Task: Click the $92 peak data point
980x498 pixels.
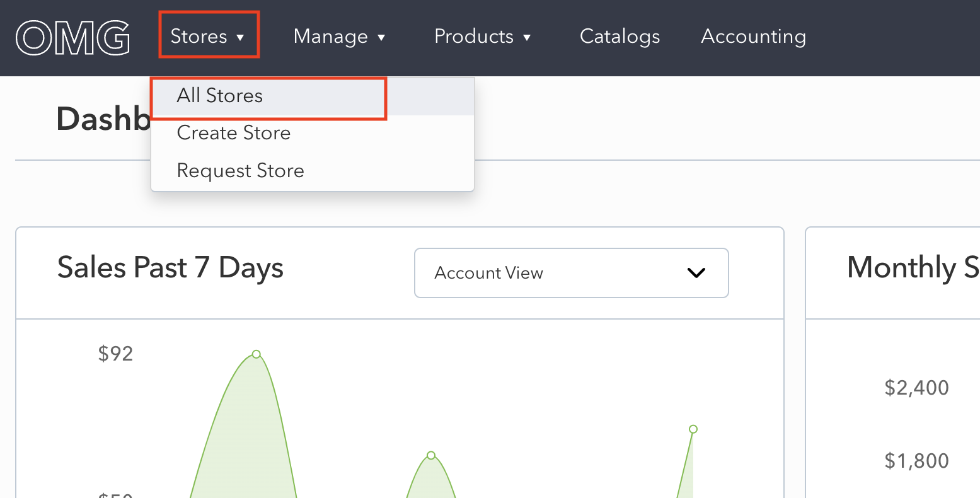Action: 256,354
